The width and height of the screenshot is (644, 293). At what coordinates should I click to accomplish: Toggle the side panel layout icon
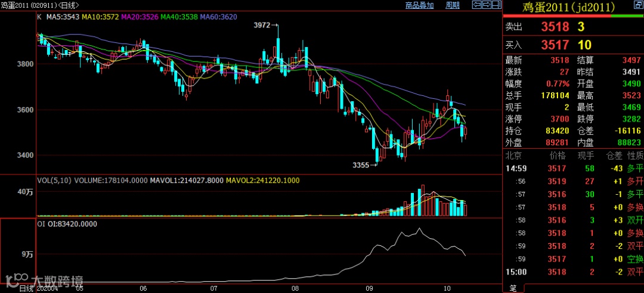pos(497,5)
